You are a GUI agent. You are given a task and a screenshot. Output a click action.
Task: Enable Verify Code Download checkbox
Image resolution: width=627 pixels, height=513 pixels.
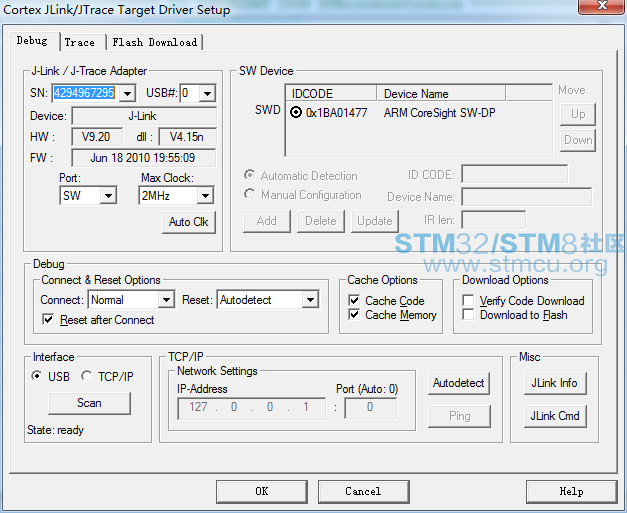468,300
